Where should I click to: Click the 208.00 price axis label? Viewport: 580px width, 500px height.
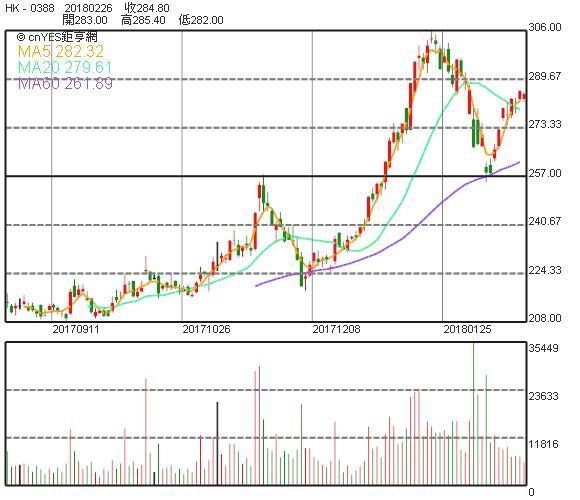(x=545, y=318)
